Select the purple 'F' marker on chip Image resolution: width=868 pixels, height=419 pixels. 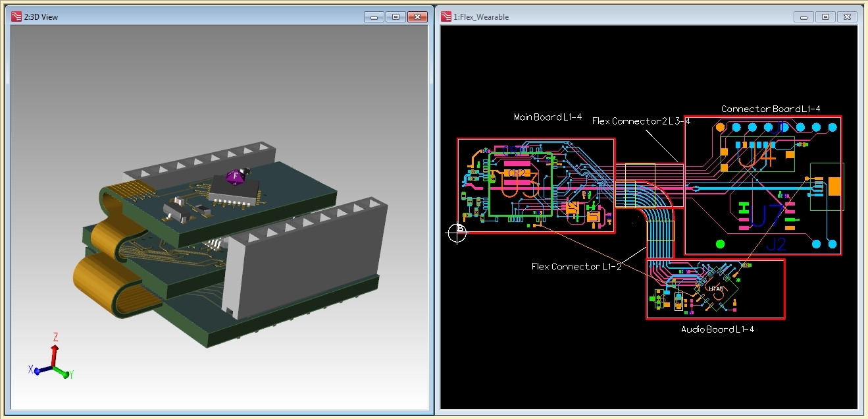pos(236,176)
